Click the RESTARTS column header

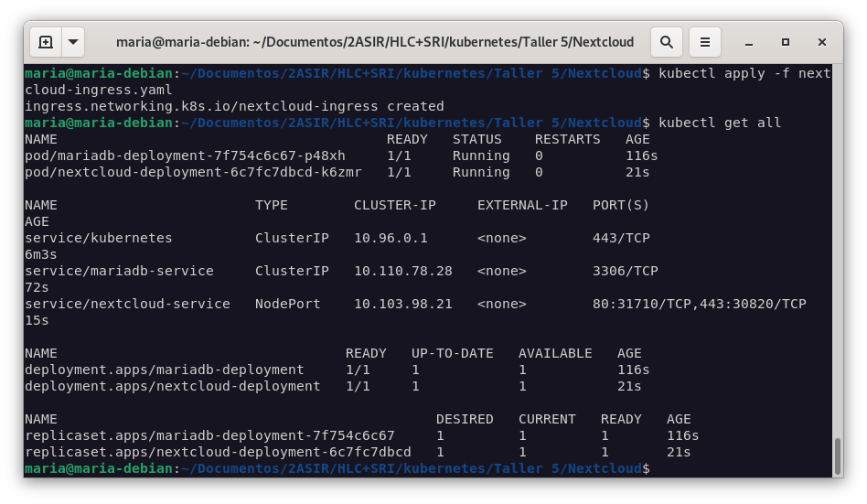[x=568, y=139]
